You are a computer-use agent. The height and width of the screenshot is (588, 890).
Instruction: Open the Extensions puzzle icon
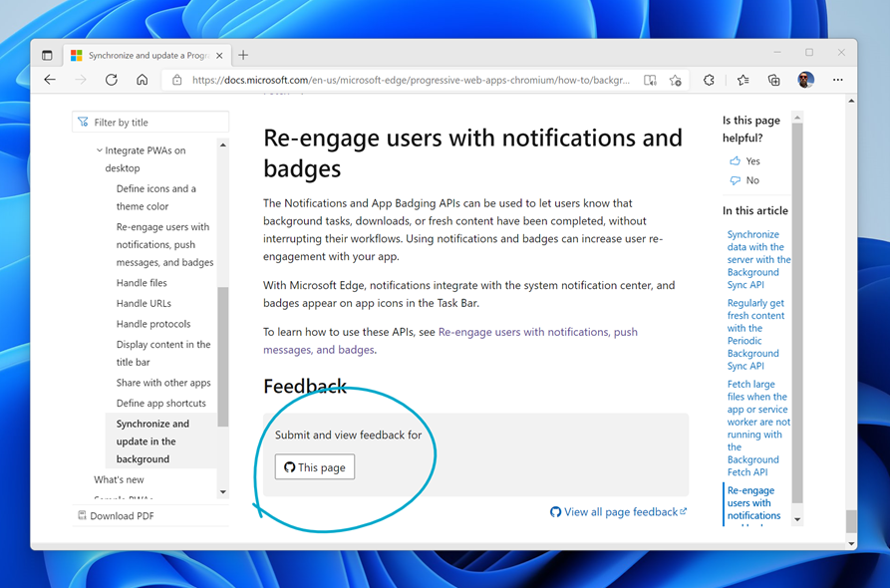point(709,81)
